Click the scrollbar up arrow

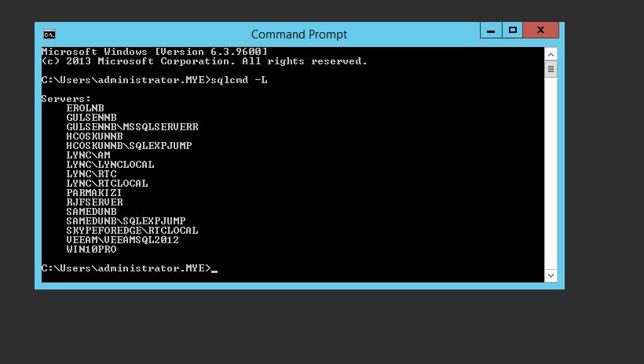coord(551,54)
